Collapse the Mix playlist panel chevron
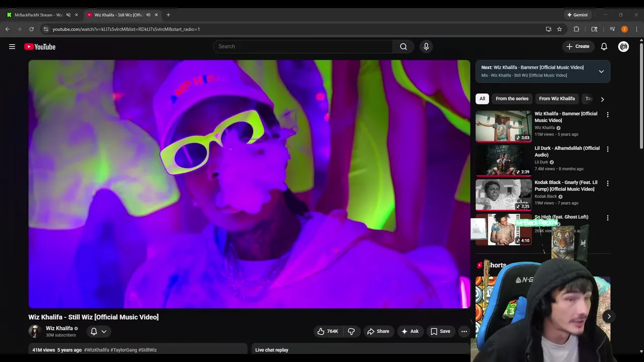Screen dimensions: 644x362 point(601,71)
